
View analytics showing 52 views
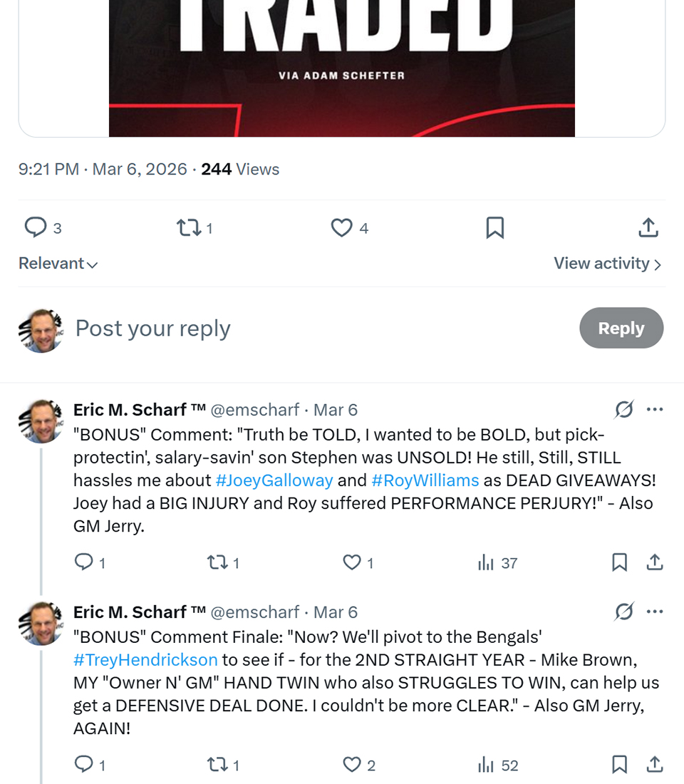pyautogui.click(x=498, y=765)
